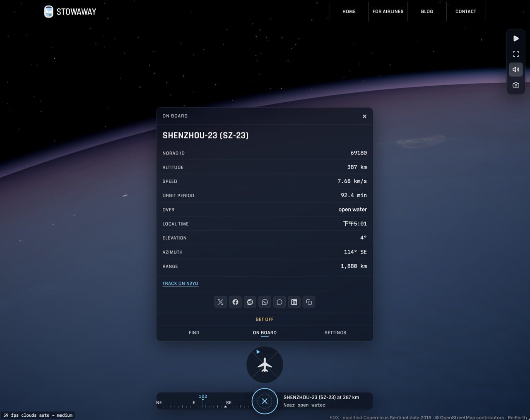
Task: Click the 59 fps clouds status readout
Action: coord(38,415)
